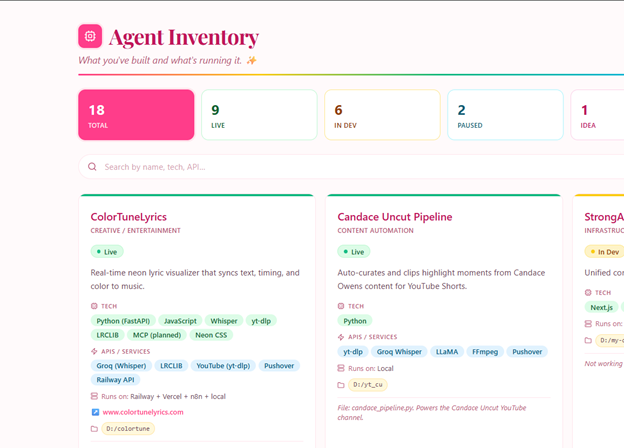The height and width of the screenshot is (448, 624).
Task: Filter agents by the 9 Live card
Action: tap(259, 115)
